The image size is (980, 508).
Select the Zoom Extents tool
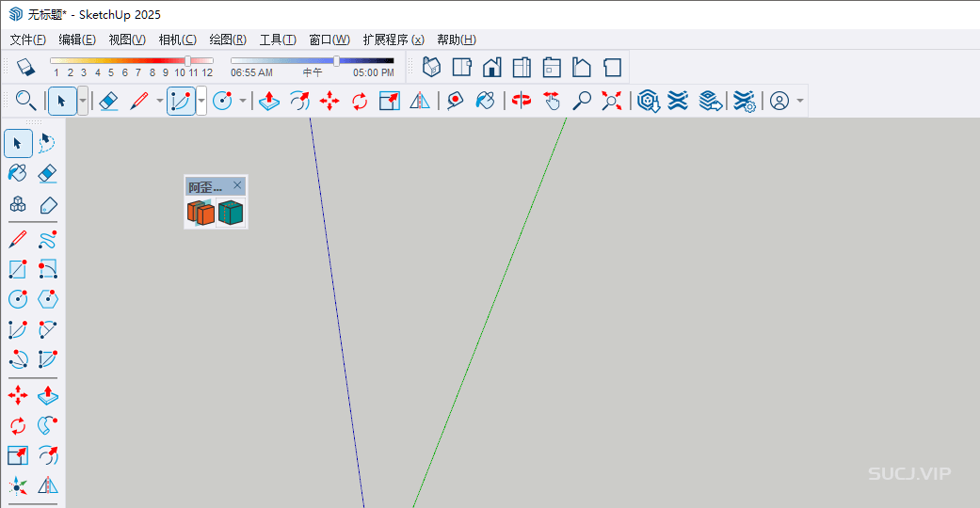coord(612,101)
